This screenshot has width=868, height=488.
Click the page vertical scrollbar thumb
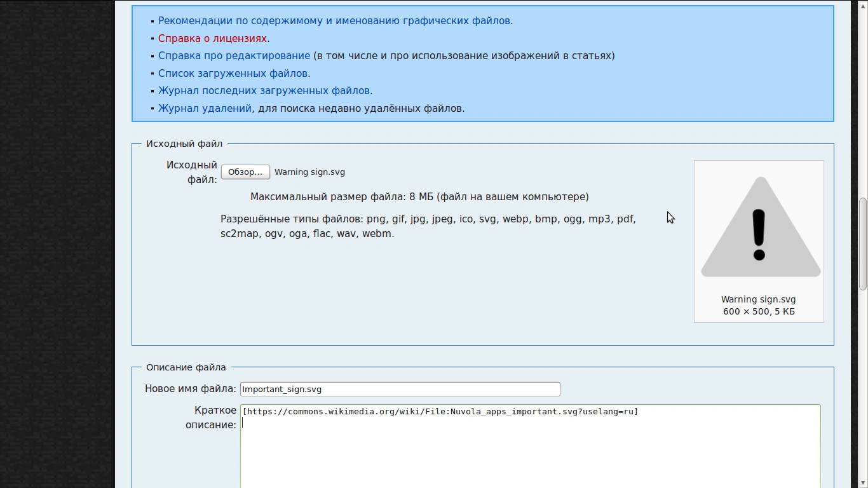[x=863, y=243]
